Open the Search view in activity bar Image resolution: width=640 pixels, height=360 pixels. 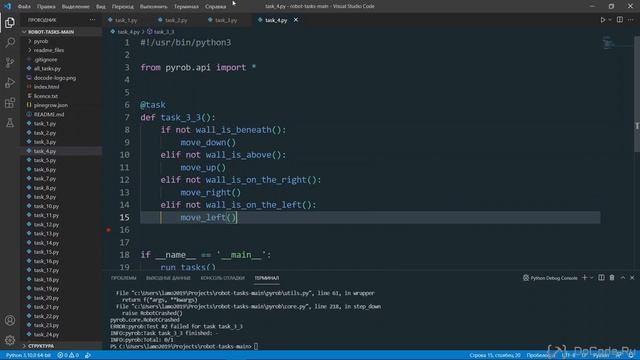coord(10,42)
